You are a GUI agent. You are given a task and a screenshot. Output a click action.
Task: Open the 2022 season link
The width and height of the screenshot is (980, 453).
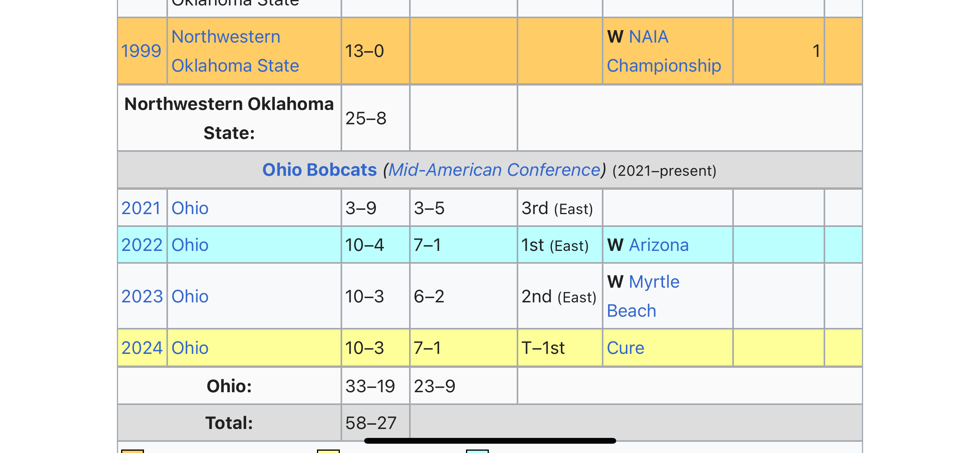click(142, 245)
